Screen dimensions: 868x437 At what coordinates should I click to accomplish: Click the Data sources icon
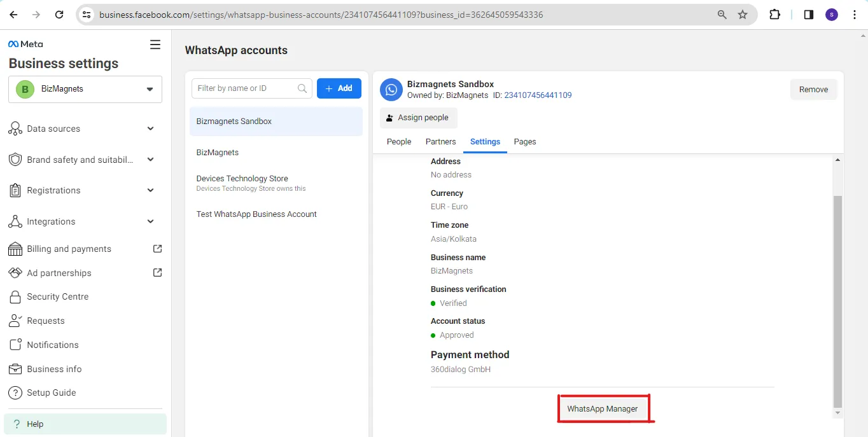coord(15,128)
